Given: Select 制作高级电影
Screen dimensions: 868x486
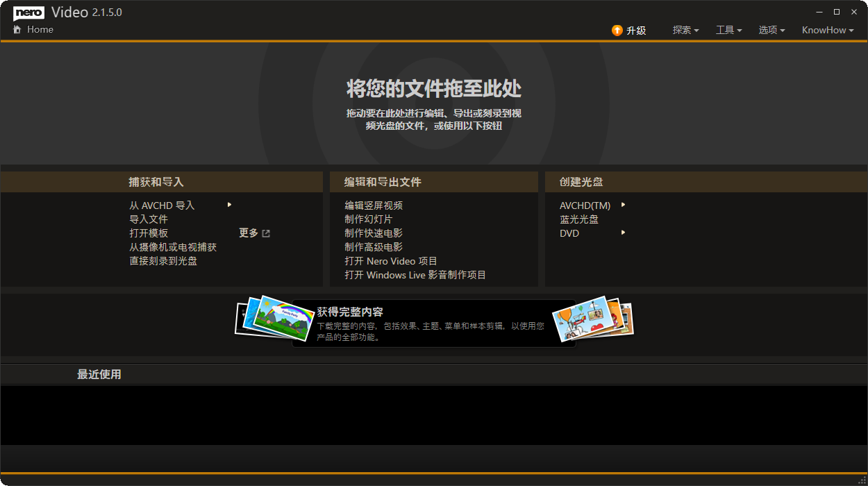Looking at the screenshot, I should pyautogui.click(x=374, y=247).
